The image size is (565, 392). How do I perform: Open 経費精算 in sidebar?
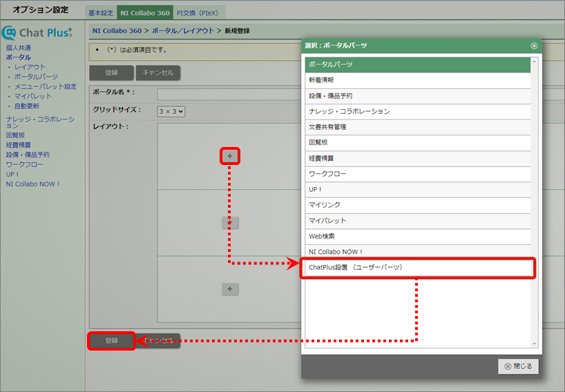point(19,145)
